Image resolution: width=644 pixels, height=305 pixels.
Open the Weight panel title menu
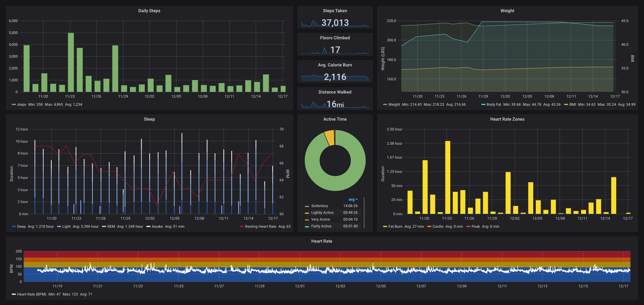coord(507,11)
